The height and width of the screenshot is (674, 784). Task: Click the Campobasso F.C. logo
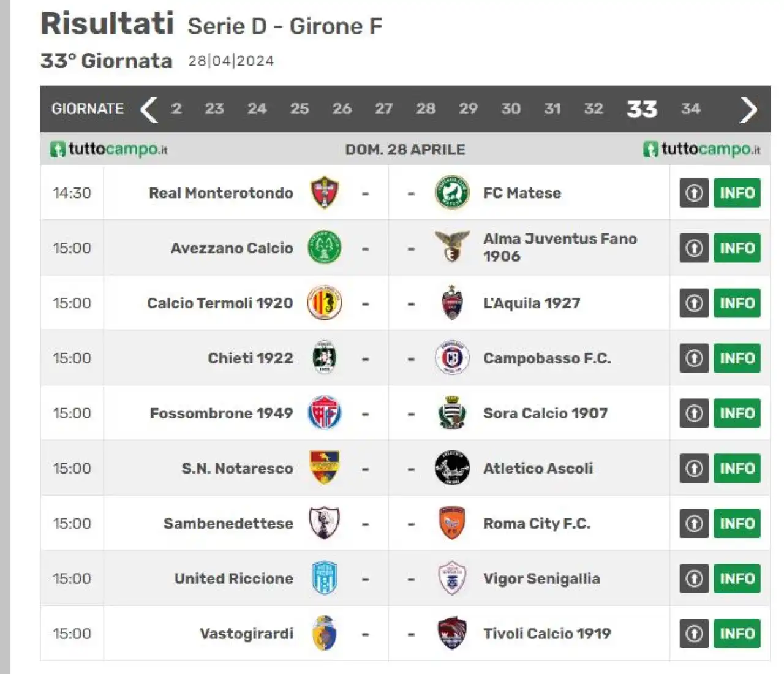point(452,358)
